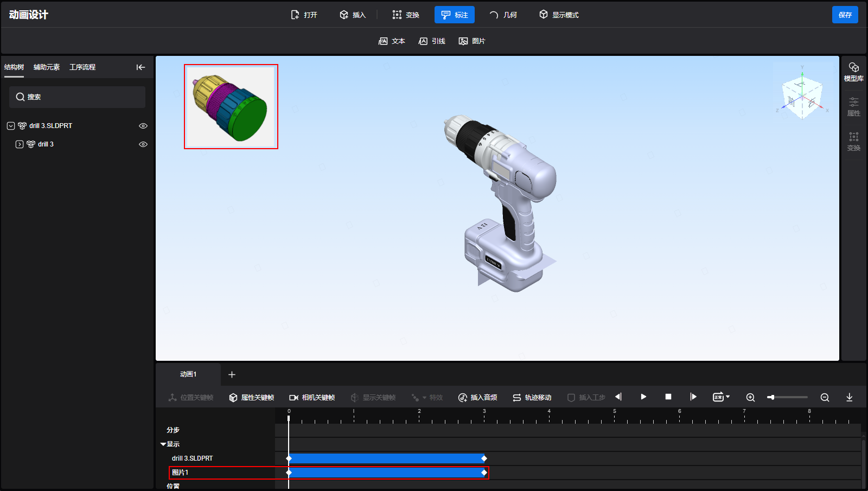Add a 相机关键帧 camera keyframe

pyautogui.click(x=312, y=398)
